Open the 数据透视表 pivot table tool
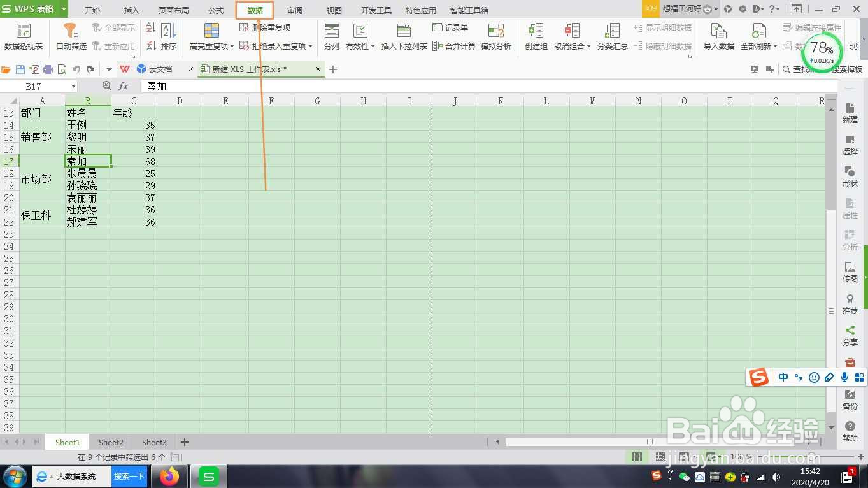The image size is (868, 488). click(x=24, y=37)
